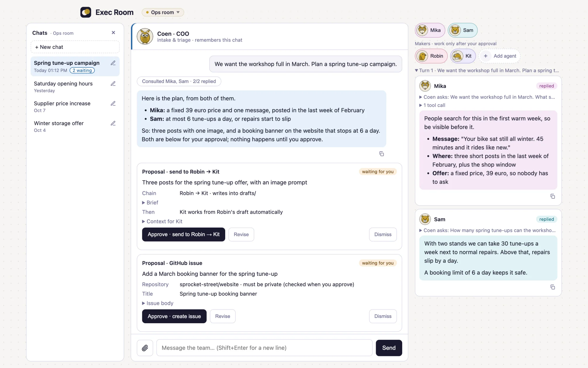Screen dimensions: 588x368
Task: Copy Coen's plan message
Action: (x=381, y=154)
